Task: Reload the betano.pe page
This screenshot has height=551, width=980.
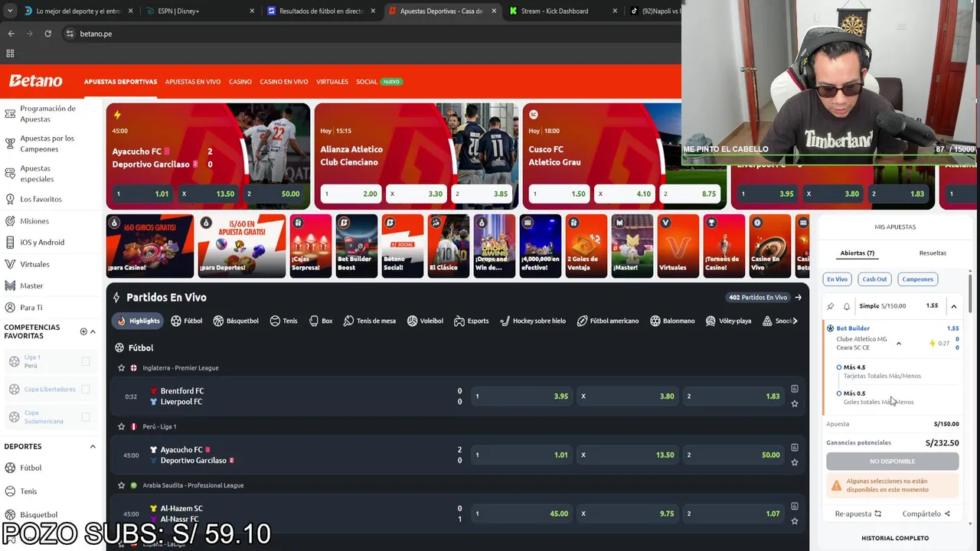Action: [x=47, y=34]
